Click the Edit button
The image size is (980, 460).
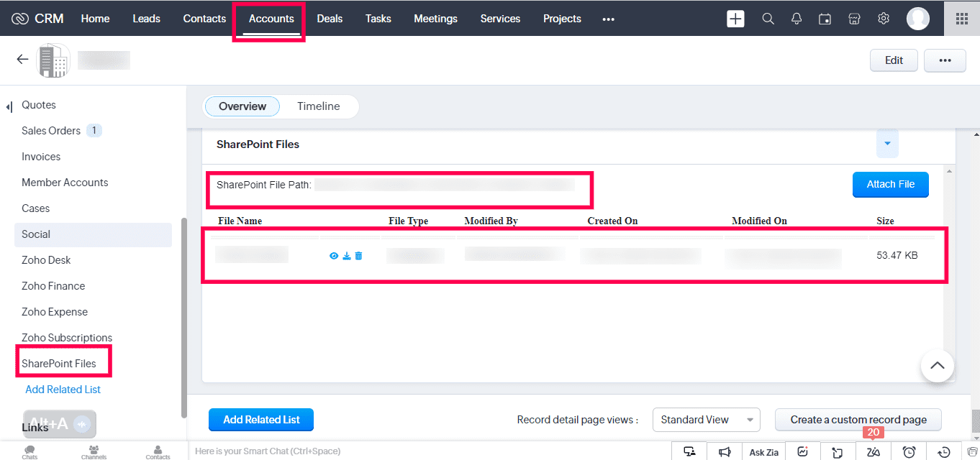894,60
